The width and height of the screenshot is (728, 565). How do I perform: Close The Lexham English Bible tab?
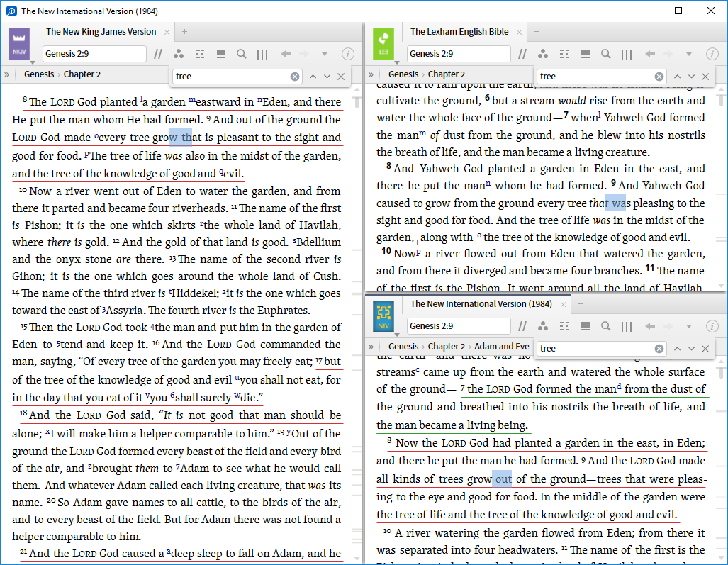(x=519, y=32)
